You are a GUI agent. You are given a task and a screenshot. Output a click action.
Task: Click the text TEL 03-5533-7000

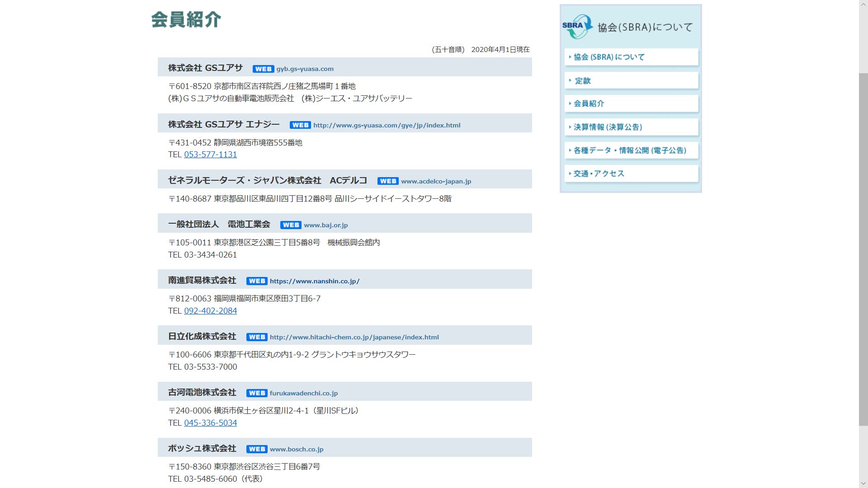pyautogui.click(x=203, y=367)
